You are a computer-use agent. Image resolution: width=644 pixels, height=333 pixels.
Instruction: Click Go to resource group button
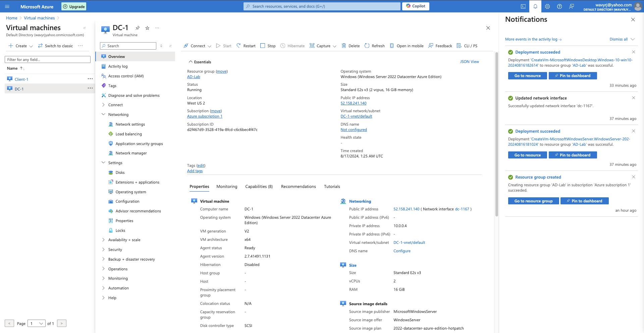533,201
